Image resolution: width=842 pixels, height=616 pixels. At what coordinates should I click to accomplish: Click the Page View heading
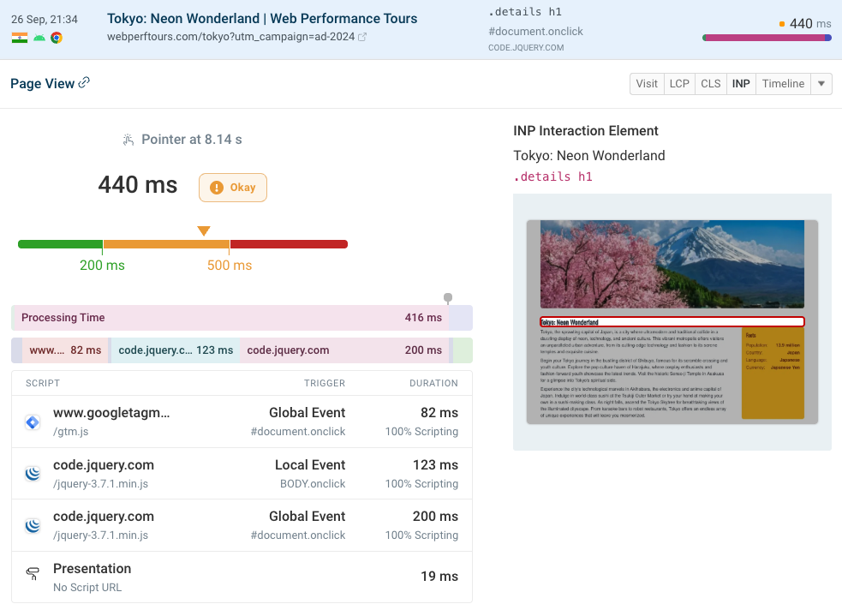43,84
